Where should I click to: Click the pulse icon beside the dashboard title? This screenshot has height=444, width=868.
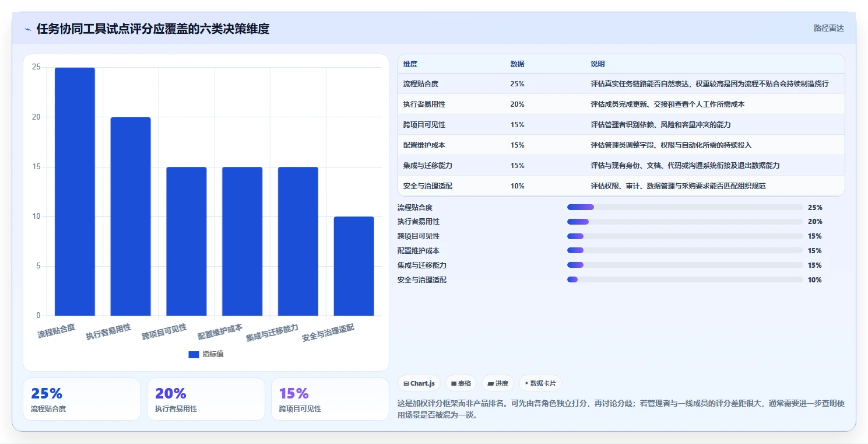[27, 29]
